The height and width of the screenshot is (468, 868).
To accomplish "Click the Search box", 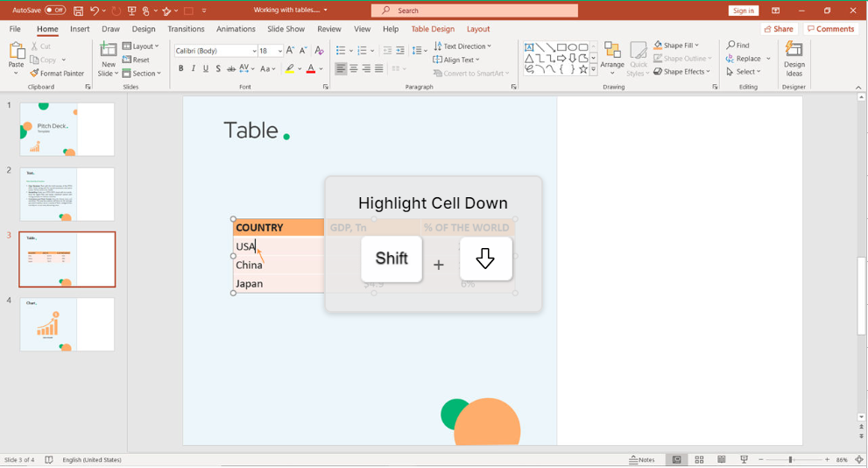I will (475, 11).
